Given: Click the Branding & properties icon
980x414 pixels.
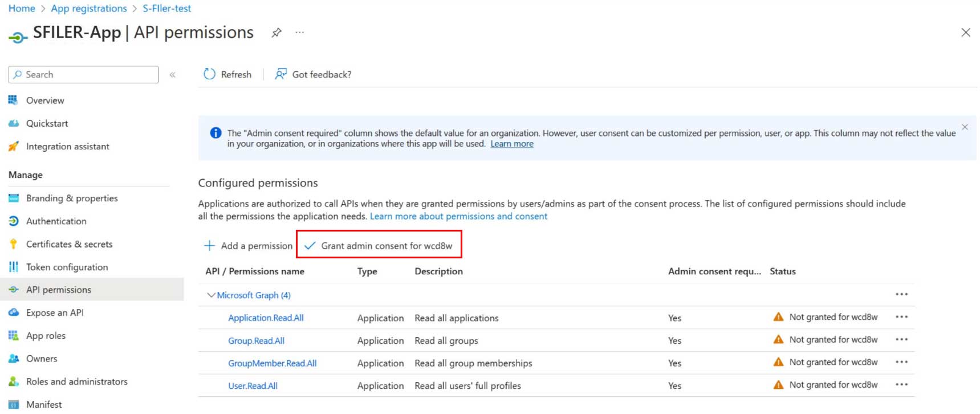Looking at the screenshot, I should coord(13,198).
